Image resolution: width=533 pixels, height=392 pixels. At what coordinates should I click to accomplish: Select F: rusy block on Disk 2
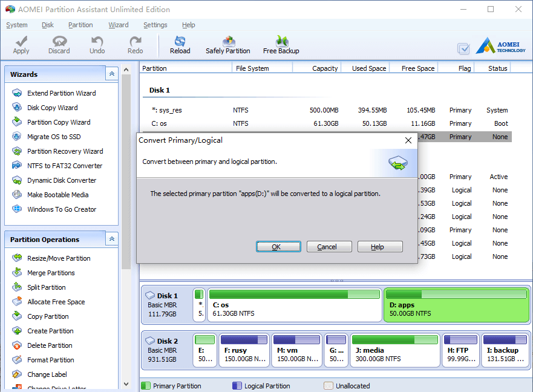(244, 350)
